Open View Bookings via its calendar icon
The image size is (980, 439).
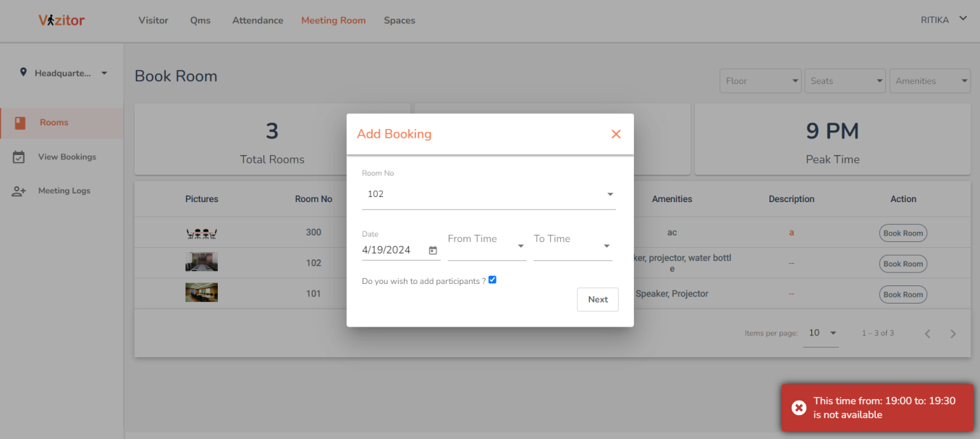18,156
